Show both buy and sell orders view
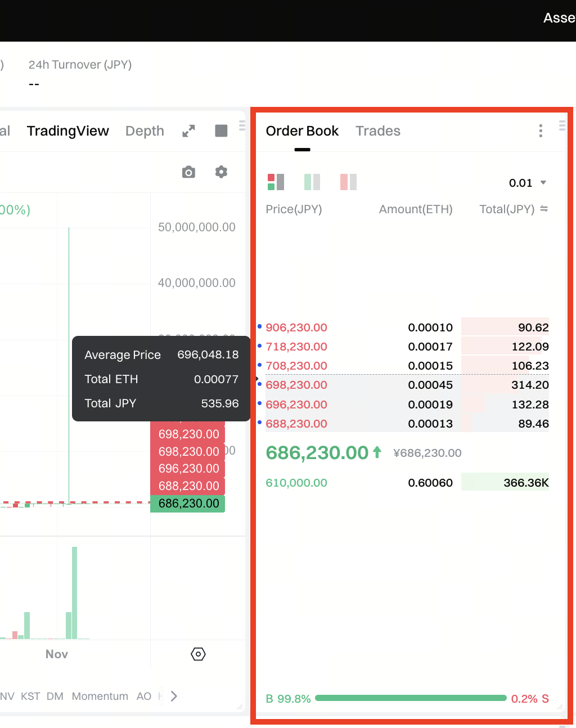576x728 pixels. tap(276, 182)
